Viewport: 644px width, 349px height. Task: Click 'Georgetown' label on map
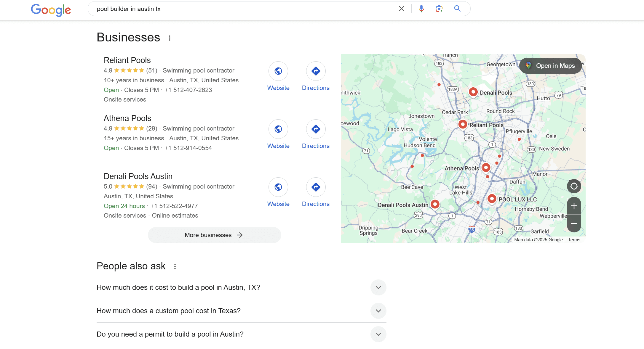coord(501,64)
